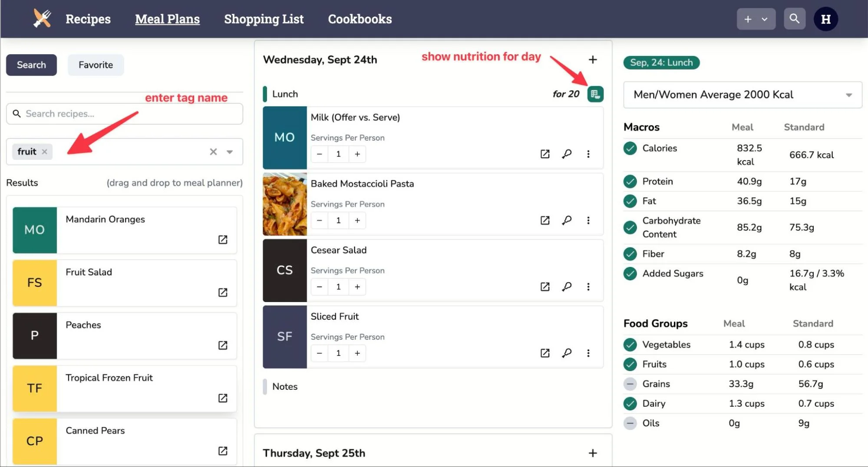
Task: Go to the Shopping List section
Action: pyautogui.click(x=264, y=19)
